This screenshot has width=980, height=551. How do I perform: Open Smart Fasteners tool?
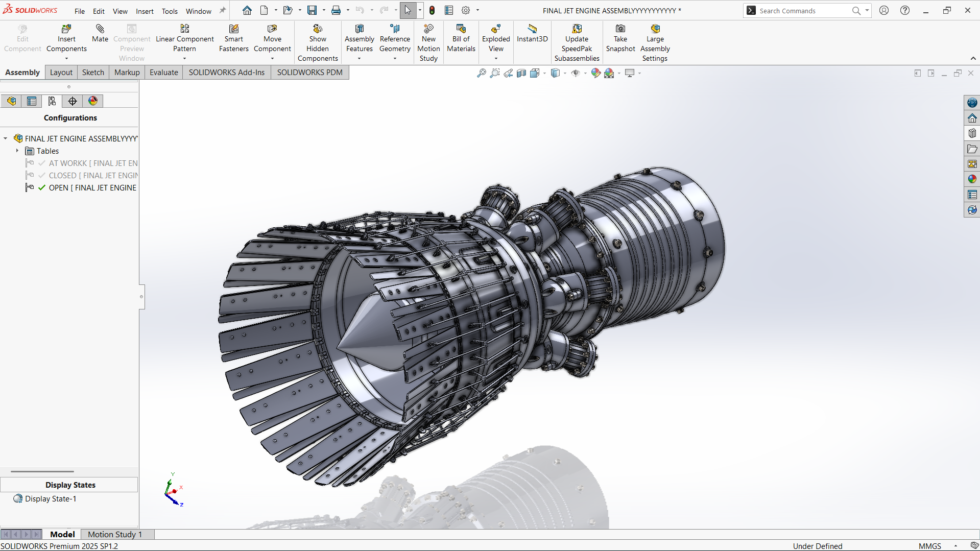[233, 29]
